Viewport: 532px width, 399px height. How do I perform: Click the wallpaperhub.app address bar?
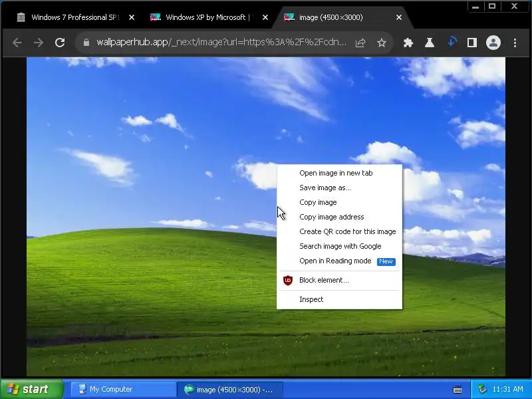tap(221, 43)
